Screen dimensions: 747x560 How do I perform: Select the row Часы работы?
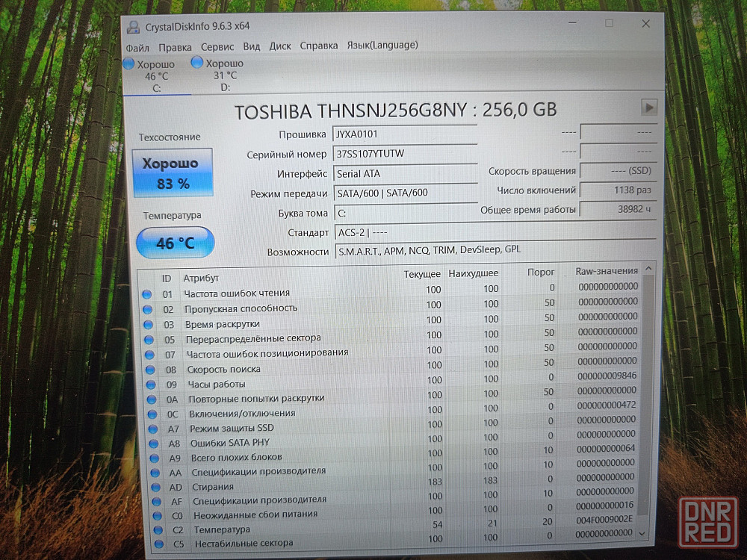(392, 381)
